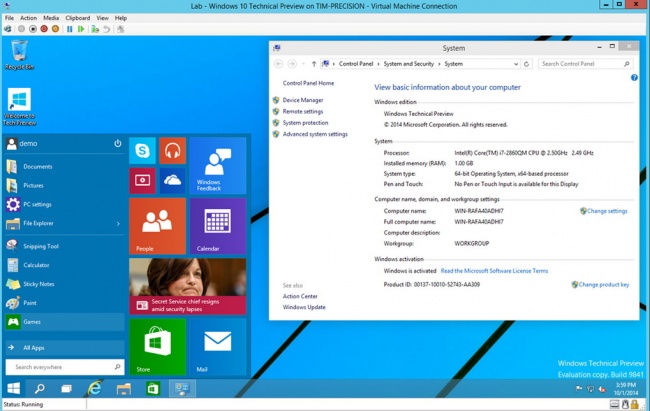Screen dimensions: 650x411
Task: Open the File menu
Action: pyautogui.click(x=9, y=18)
